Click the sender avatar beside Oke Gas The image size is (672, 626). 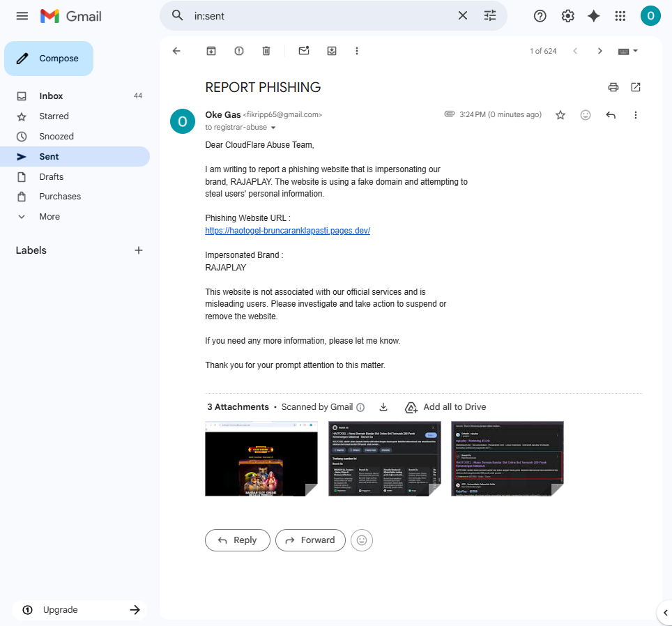pyautogui.click(x=183, y=121)
